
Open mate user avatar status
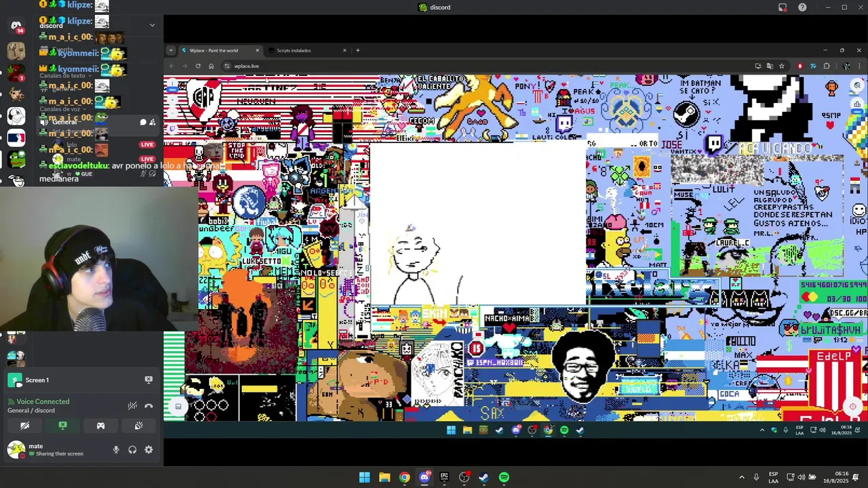pyautogui.click(x=16, y=449)
